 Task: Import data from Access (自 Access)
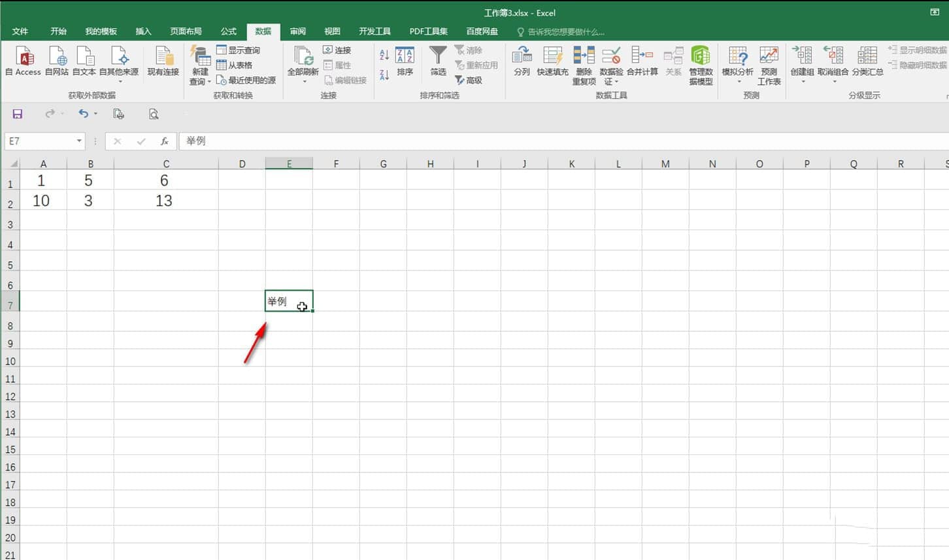(x=24, y=61)
